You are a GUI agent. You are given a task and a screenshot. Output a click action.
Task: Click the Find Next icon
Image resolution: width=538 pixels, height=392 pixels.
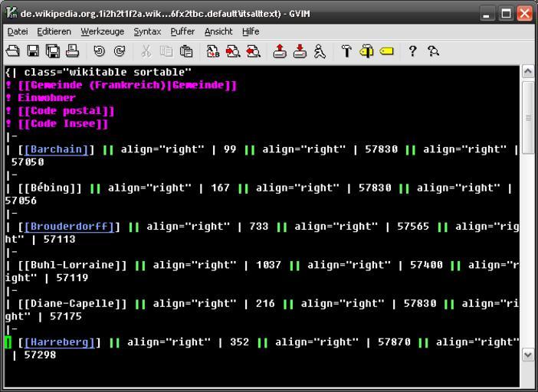click(x=233, y=51)
